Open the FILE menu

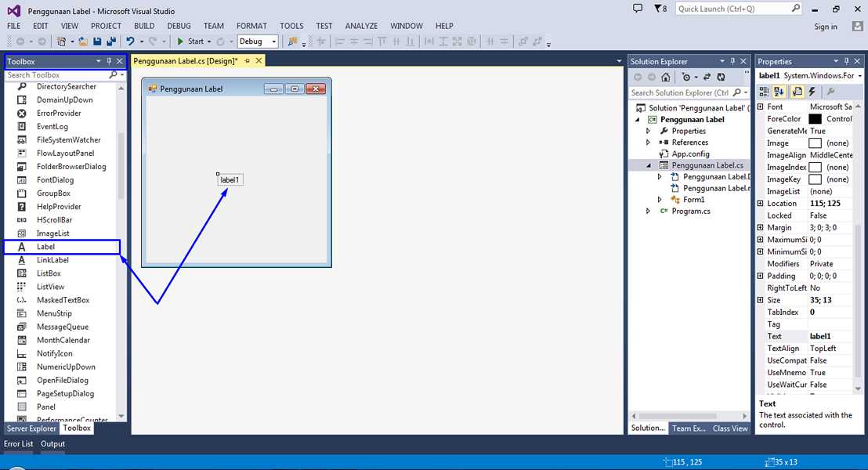click(14, 26)
